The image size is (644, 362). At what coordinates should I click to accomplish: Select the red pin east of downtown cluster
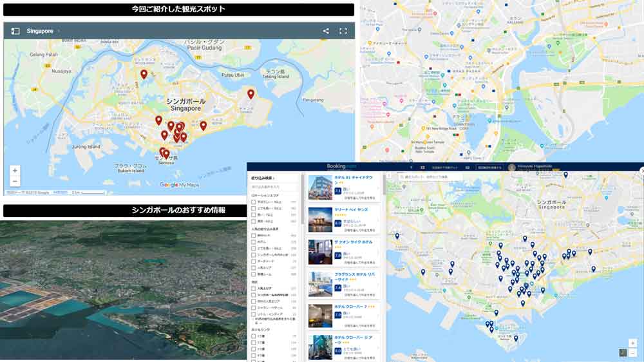pyautogui.click(x=204, y=126)
